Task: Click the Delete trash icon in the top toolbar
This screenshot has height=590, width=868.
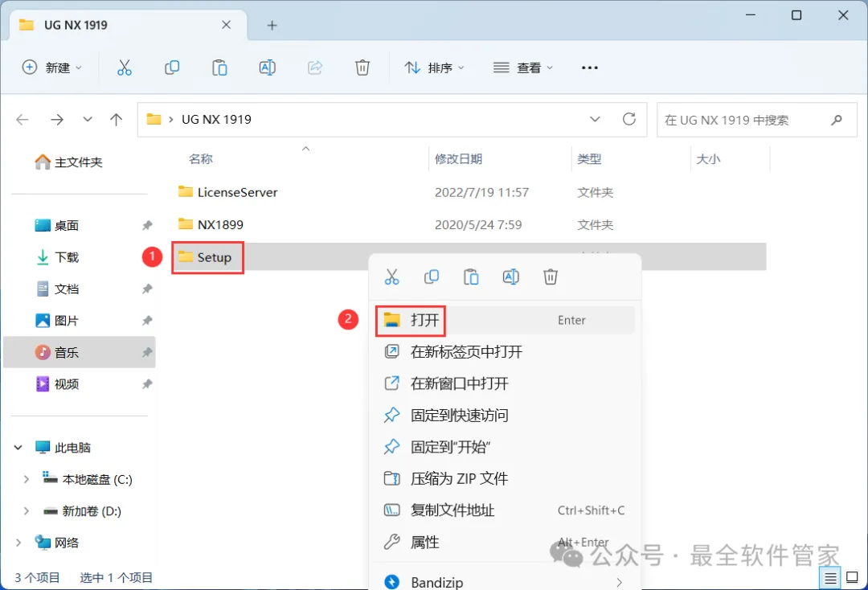Action: point(362,68)
